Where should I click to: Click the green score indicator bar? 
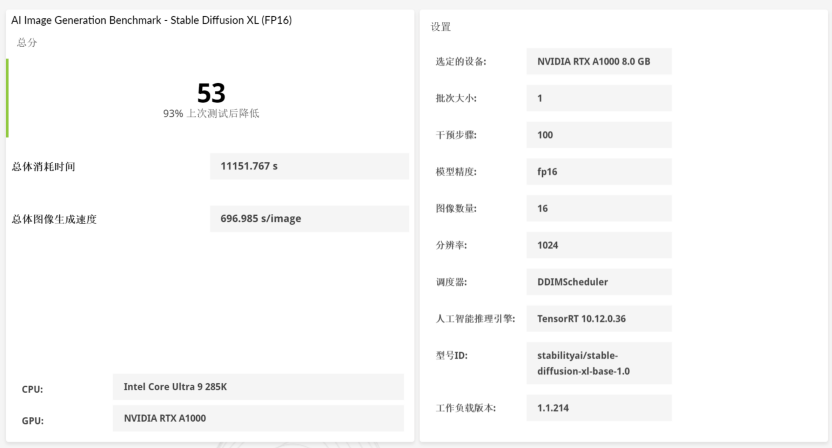pos(7,98)
